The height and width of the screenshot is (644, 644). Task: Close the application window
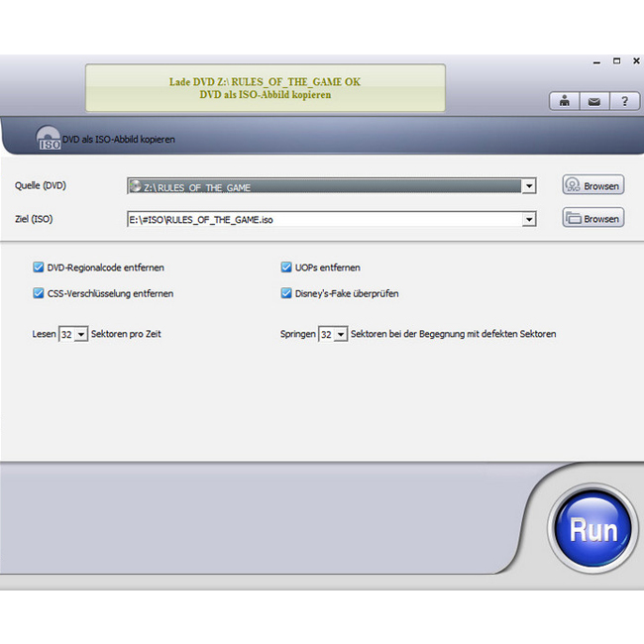point(635,61)
